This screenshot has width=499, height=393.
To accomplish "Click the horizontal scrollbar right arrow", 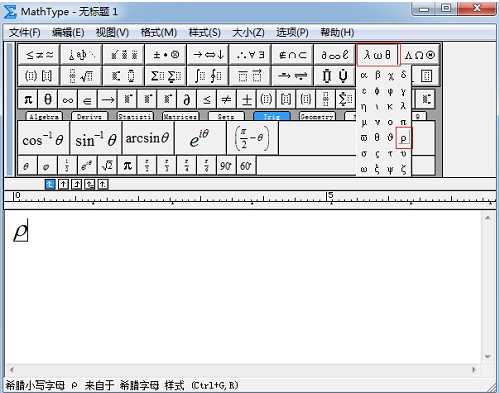I will pyautogui.click(x=474, y=369).
